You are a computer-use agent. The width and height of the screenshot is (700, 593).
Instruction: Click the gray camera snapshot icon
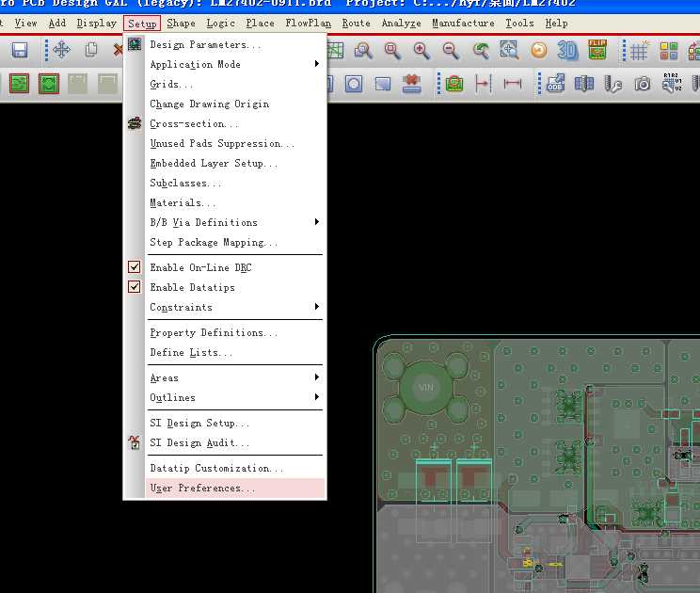[x=642, y=84]
